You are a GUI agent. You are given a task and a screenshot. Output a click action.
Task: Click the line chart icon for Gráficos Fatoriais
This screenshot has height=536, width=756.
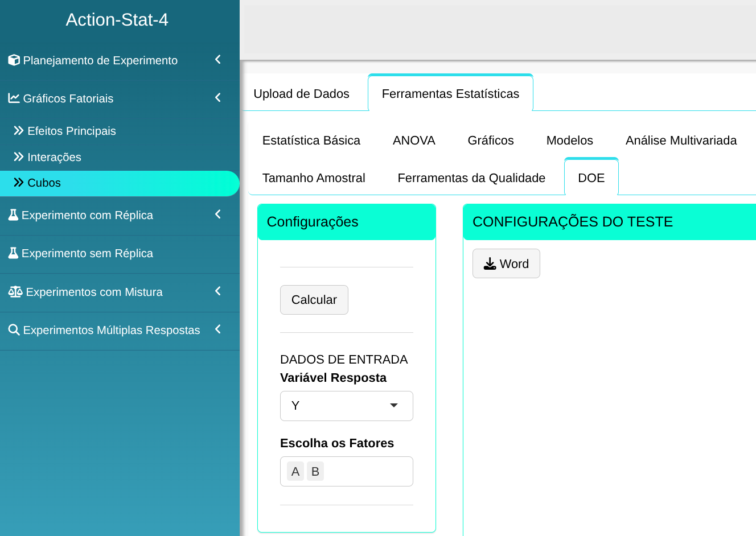(x=14, y=98)
